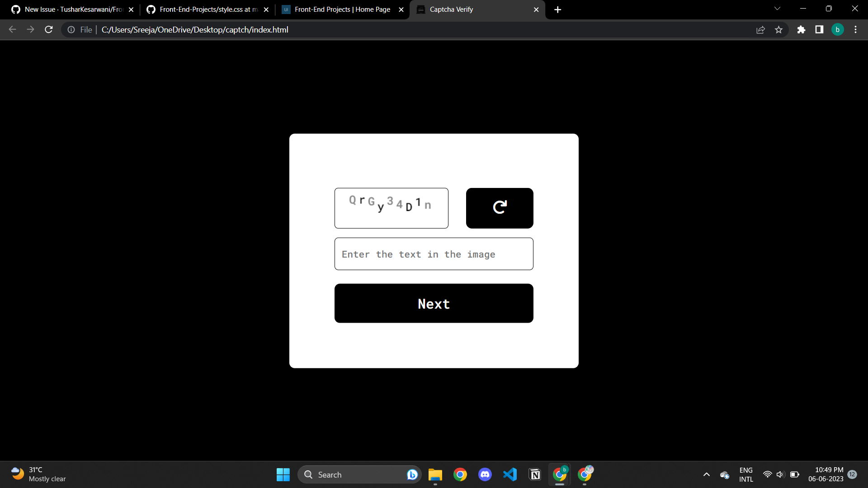Click the captcha text input field
Viewport: 868px width, 488px height.
[434, 254]
